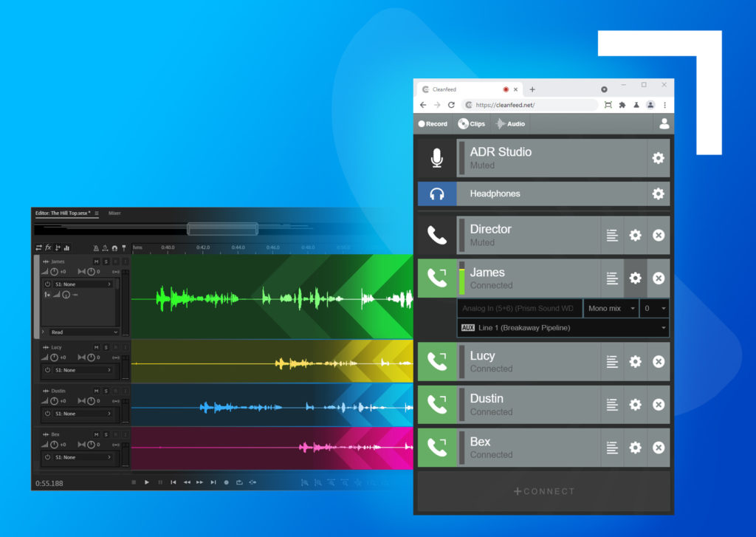Click Bex connected phone icon
This screenshot has width=756, height=537.
click(437, 448)
